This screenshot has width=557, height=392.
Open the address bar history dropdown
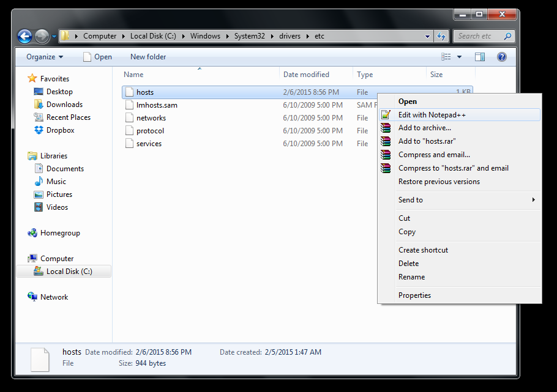(427, 36)
